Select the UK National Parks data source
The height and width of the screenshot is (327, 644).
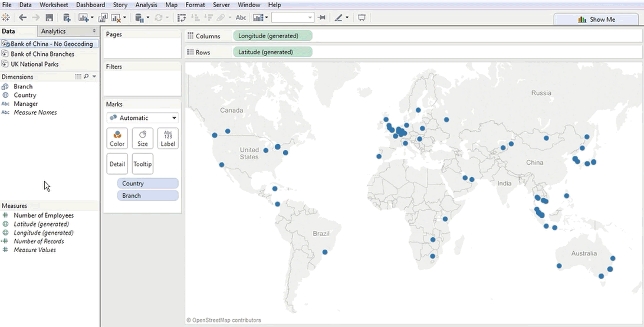point(34,64)
